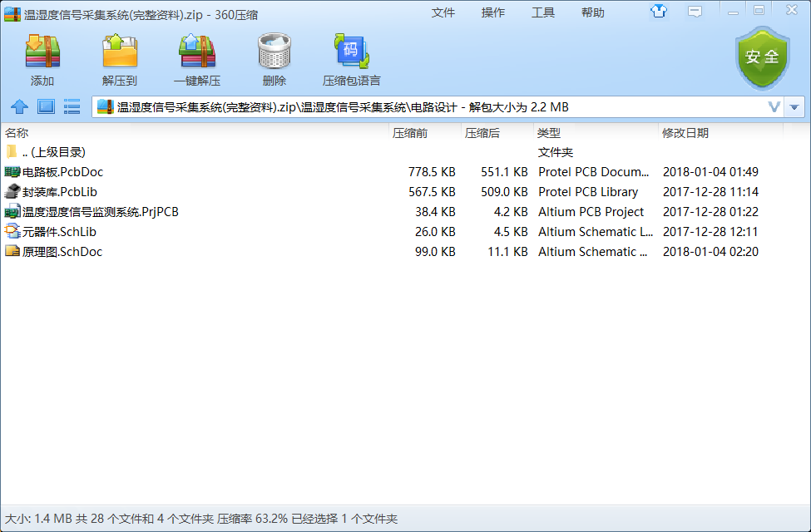Click the date 2018-01-04 02:20

(710, 252)
